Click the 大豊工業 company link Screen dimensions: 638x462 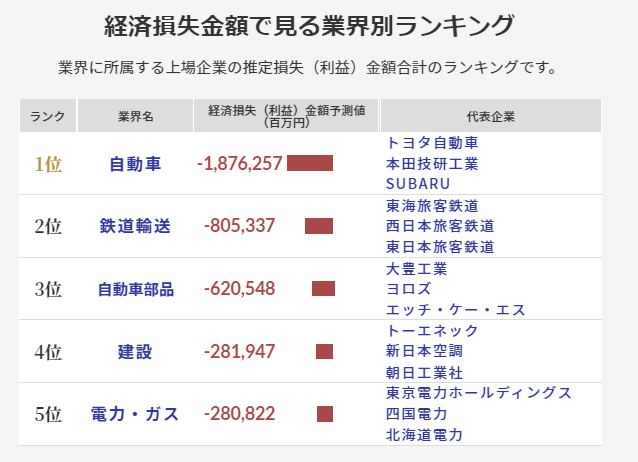point(416,269)
